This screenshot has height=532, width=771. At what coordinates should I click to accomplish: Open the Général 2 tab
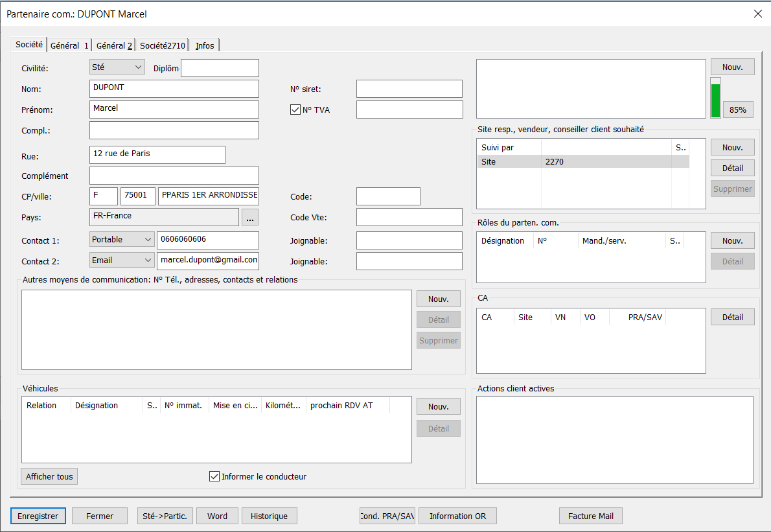click(x=114, y=46)
